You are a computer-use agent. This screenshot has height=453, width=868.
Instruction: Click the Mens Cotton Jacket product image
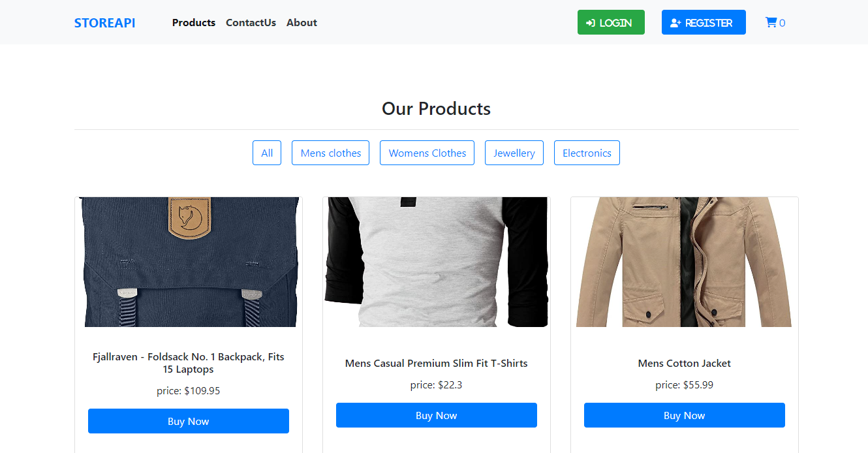point(684,261)
